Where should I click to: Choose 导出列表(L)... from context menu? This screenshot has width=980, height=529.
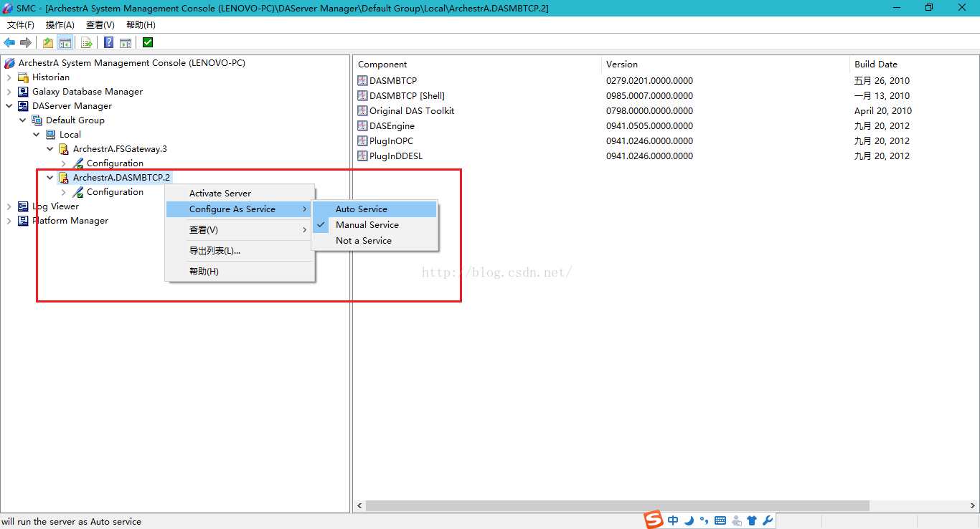coord(240,251)
